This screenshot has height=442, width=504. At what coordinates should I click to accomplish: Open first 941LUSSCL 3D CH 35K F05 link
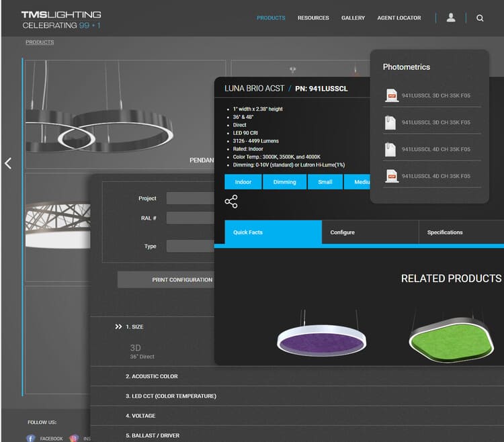click(436, 95)
